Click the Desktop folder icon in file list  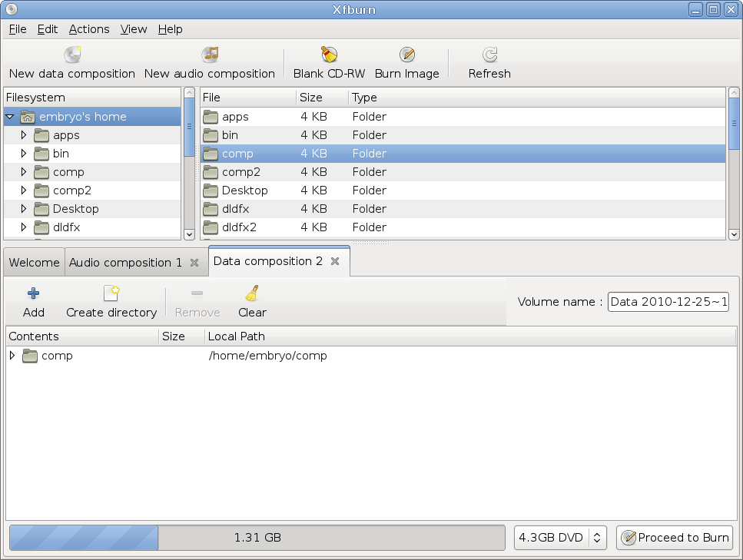pos(211,191)
